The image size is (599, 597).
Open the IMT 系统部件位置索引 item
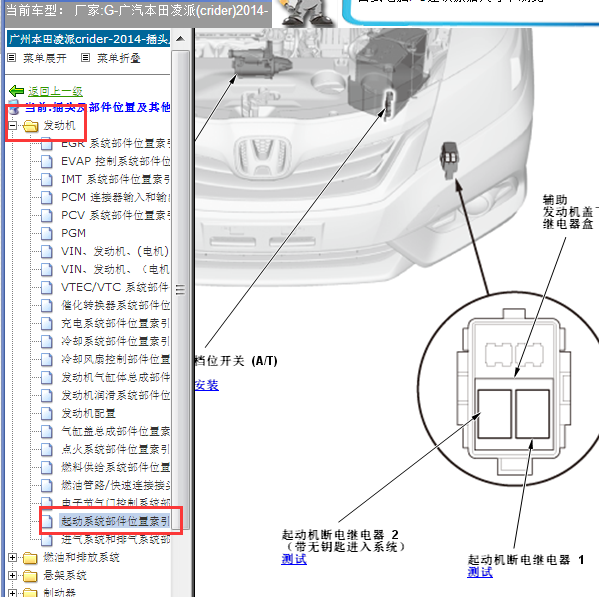click(x=115, y=179)
